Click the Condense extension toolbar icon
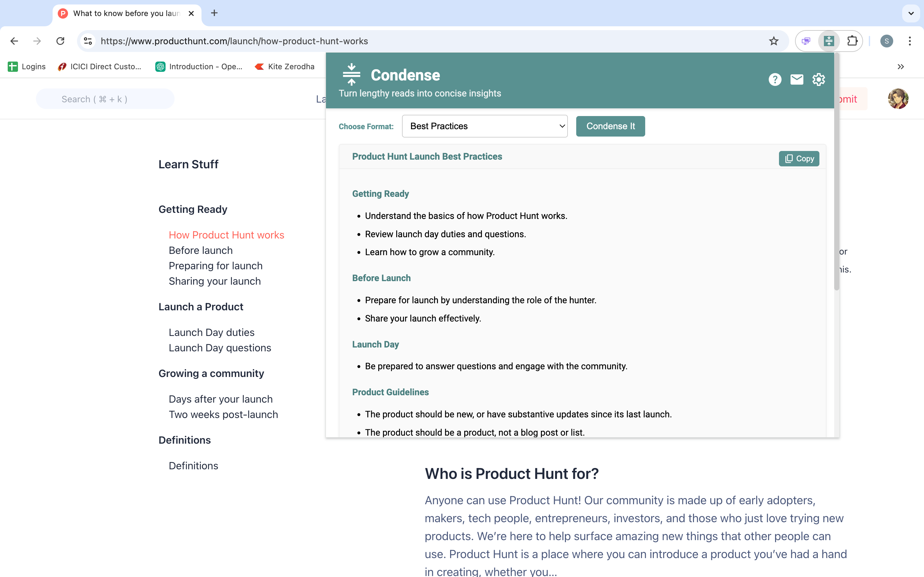Screen dimensions: 924x577 click(x=828, y=41)
